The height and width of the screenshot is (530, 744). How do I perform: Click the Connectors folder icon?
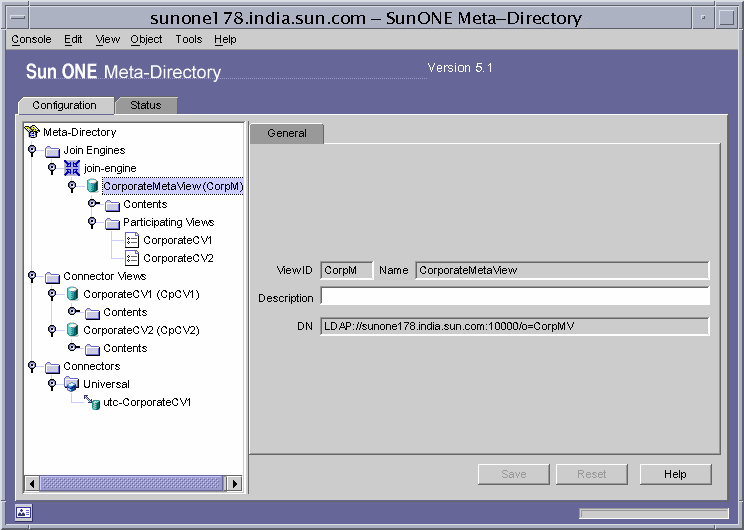pyautogui.click(x=52, y=367)
